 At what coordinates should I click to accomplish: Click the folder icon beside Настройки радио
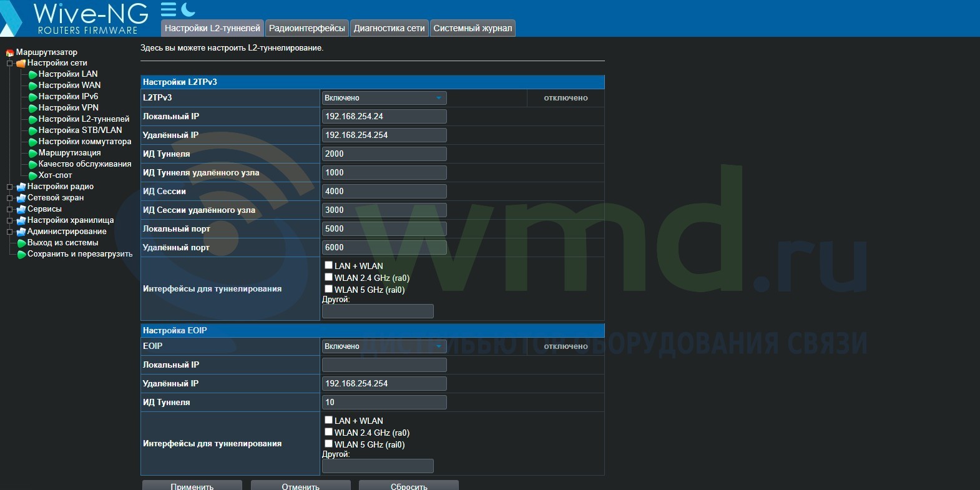(x=21, y=187)
